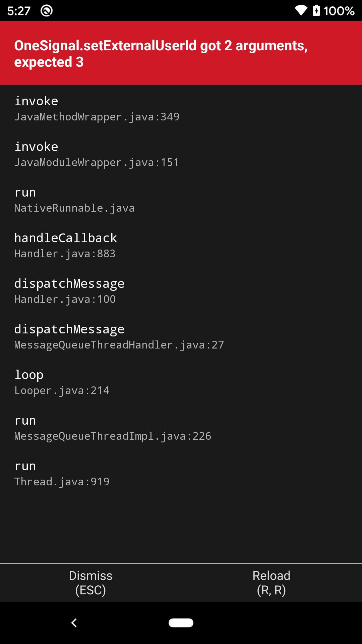Tap the 5:27 clock display

click(x=18, y=11)
